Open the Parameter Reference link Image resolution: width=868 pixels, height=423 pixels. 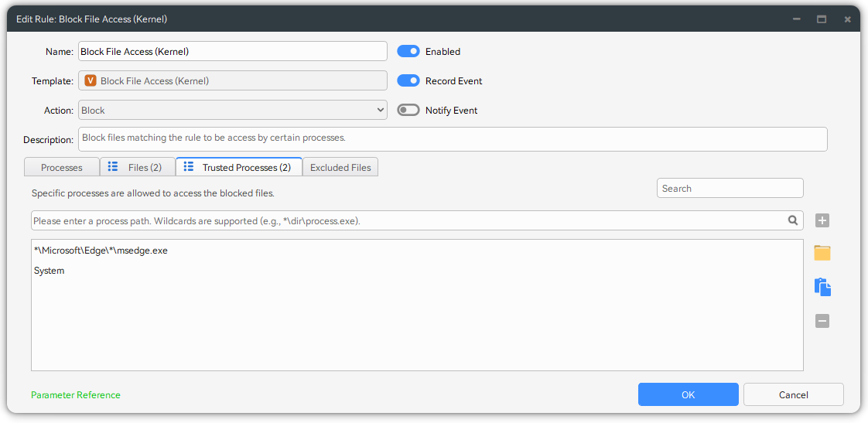pos(76,395)
